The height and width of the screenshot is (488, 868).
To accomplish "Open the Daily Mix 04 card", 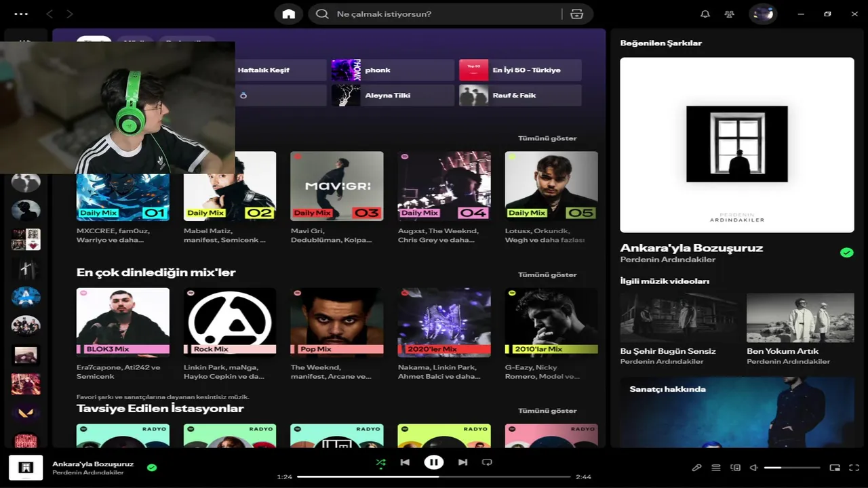I will coord(444,199).
